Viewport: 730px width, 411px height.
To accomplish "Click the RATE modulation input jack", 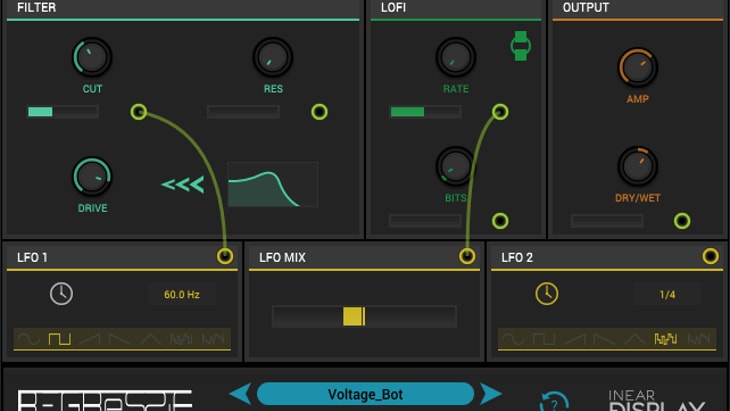I will (500, 112).
